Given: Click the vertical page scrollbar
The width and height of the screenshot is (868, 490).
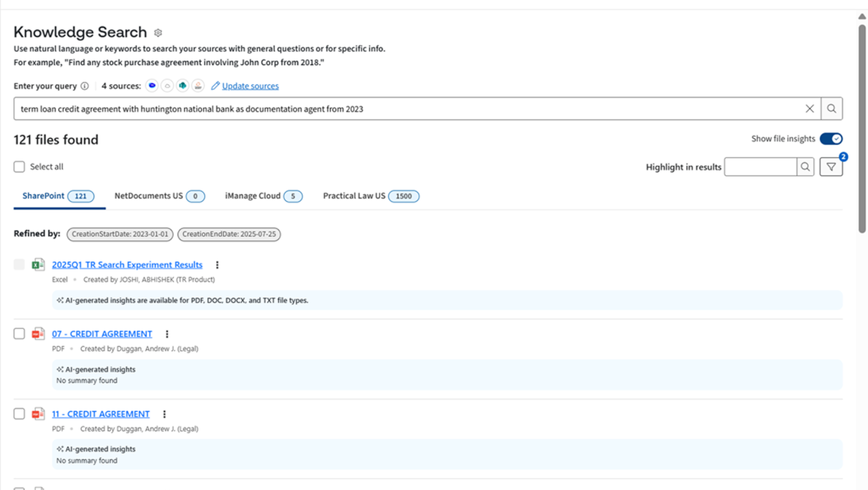Looking at the screenshot, I should tap(862, 129).
